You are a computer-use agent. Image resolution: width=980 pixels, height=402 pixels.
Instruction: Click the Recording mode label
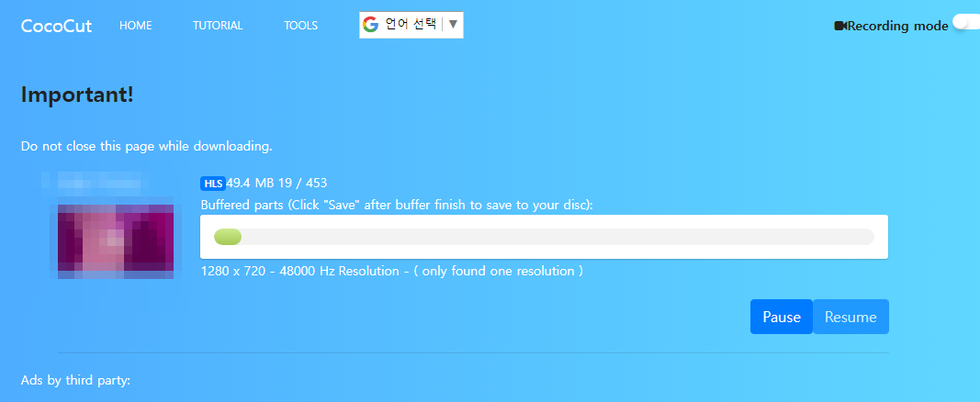(x=898, y=27)
